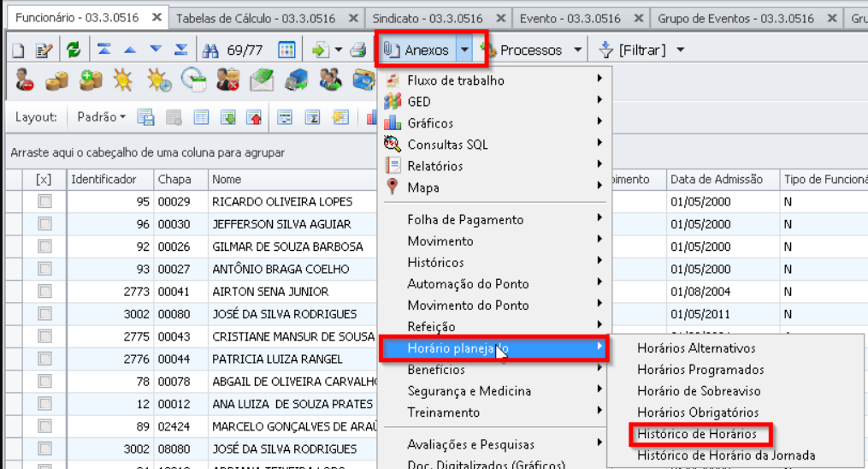Click the binoculars search icon
The image size is (868, 469).
click(210, 50)
